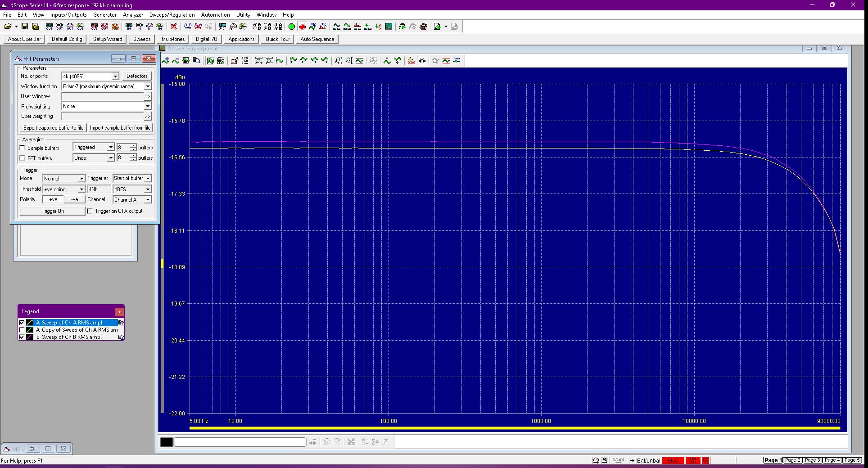This screenshot has height=468, width=868.
Task: Click Export captured buffer to file
Action: [x=53, y=128]
